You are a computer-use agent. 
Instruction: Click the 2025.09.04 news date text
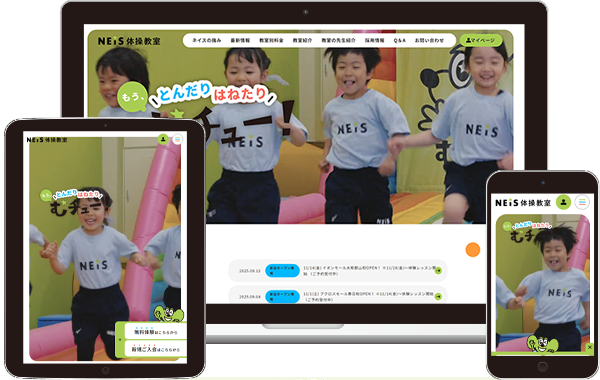coord(249,297)
